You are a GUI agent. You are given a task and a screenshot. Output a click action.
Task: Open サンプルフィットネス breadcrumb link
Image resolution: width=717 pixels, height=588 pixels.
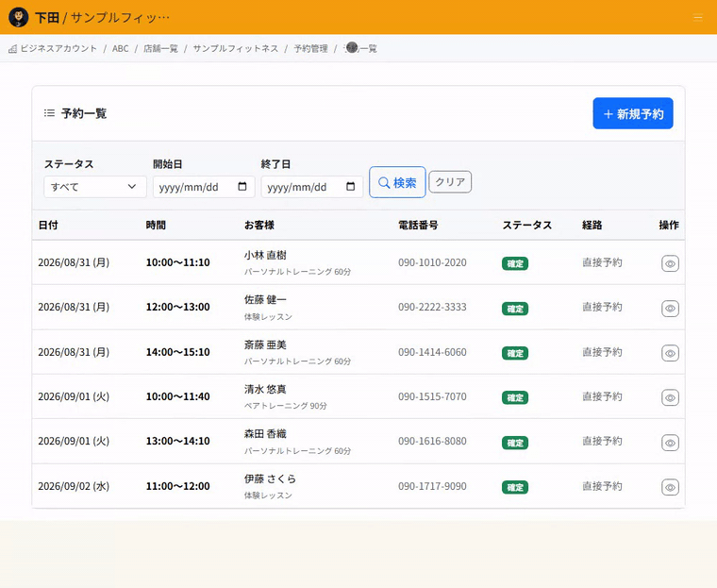click(x=236, y=48)
